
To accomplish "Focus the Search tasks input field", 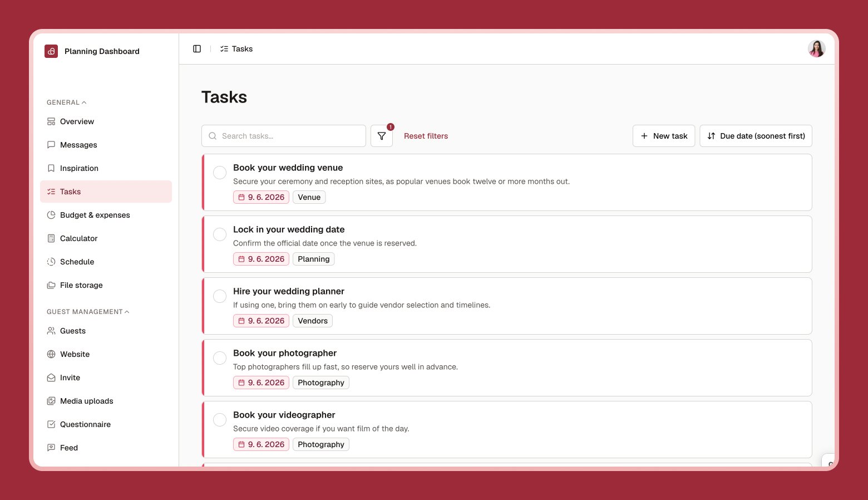I will pyautogui.click(x=284, y=136).
